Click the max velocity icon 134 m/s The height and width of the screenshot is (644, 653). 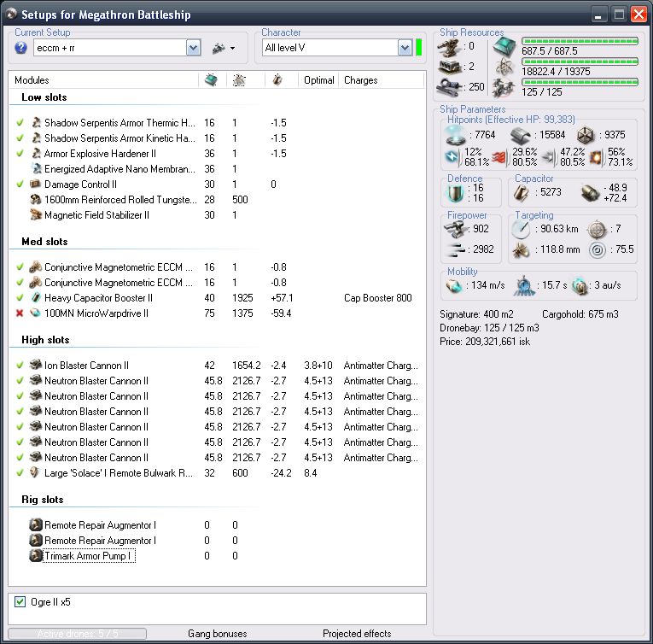454,285
